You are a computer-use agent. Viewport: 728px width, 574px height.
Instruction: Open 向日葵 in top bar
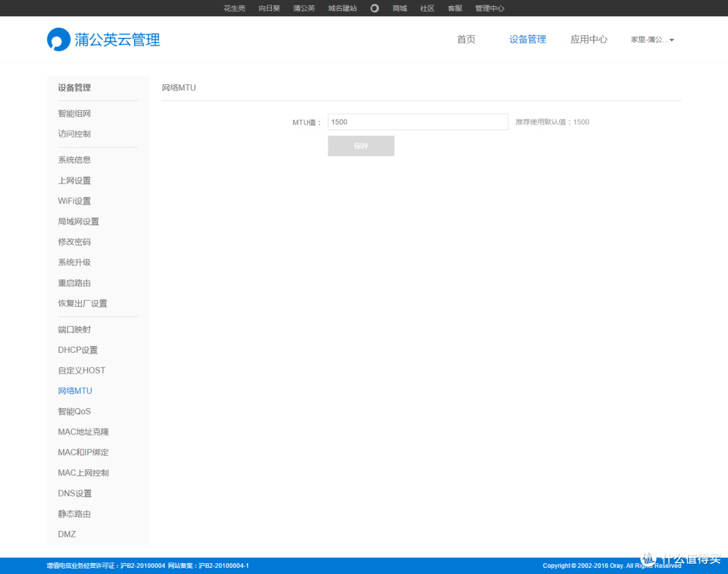coord(269,8)
